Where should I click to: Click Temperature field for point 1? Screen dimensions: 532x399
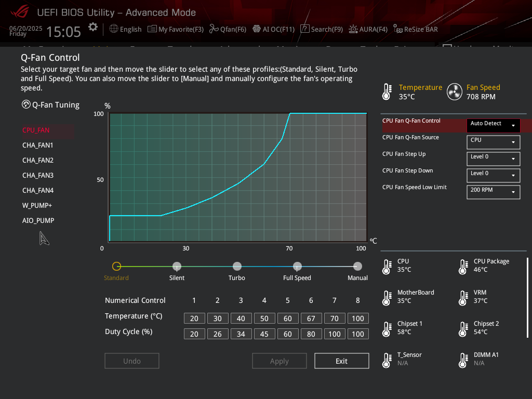(194, 318)
